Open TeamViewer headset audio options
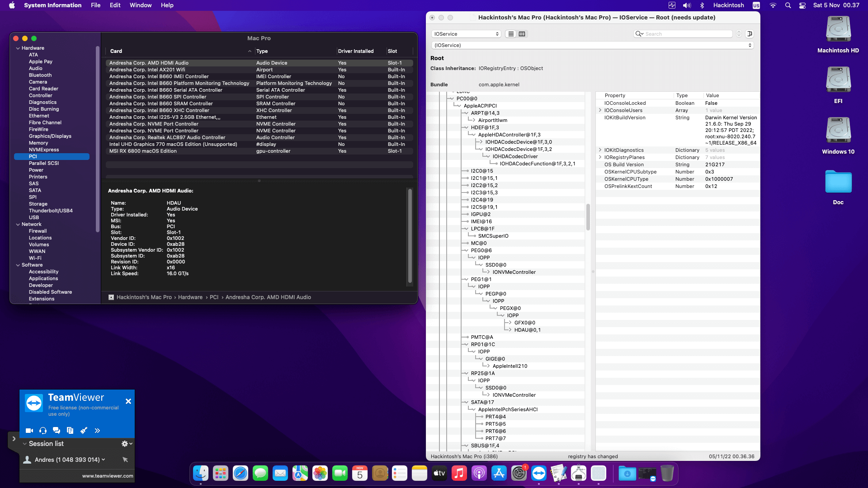The height and width of the screenshot is (488, 868). (43, 431)
